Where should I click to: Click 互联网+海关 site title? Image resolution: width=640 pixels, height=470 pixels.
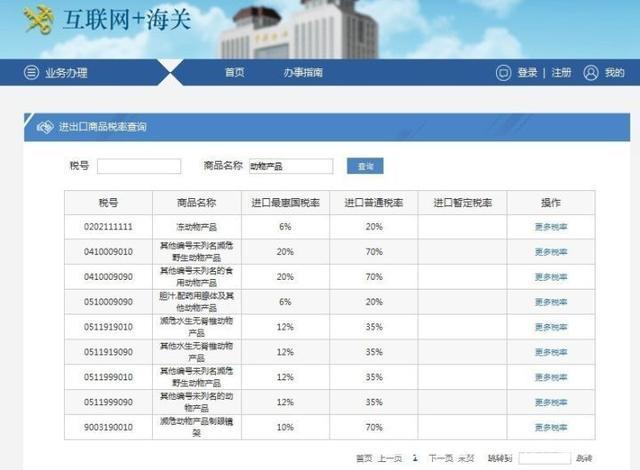(127, 19)
